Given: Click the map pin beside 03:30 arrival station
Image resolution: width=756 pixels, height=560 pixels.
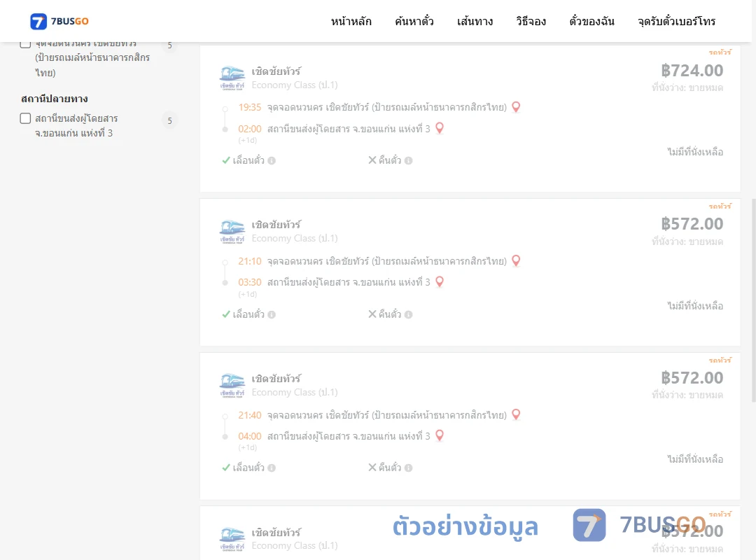Looking at the screenshot, I should [439, 281].
